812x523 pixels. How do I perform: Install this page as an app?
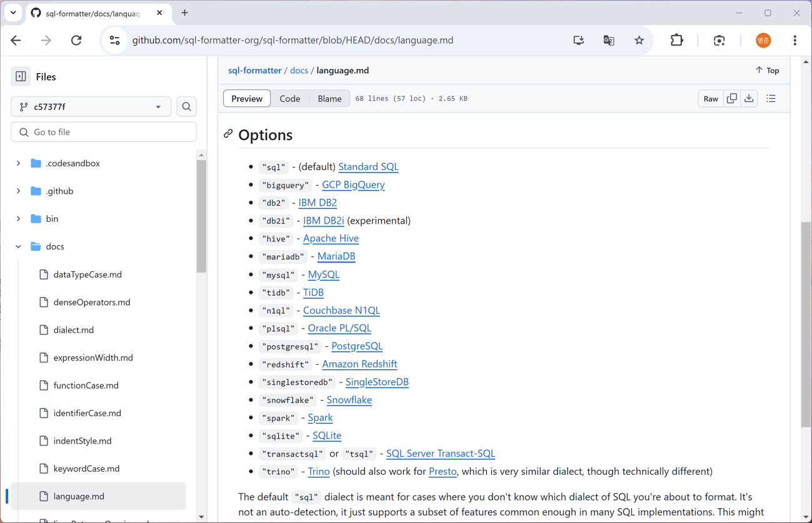pos(579,41)
